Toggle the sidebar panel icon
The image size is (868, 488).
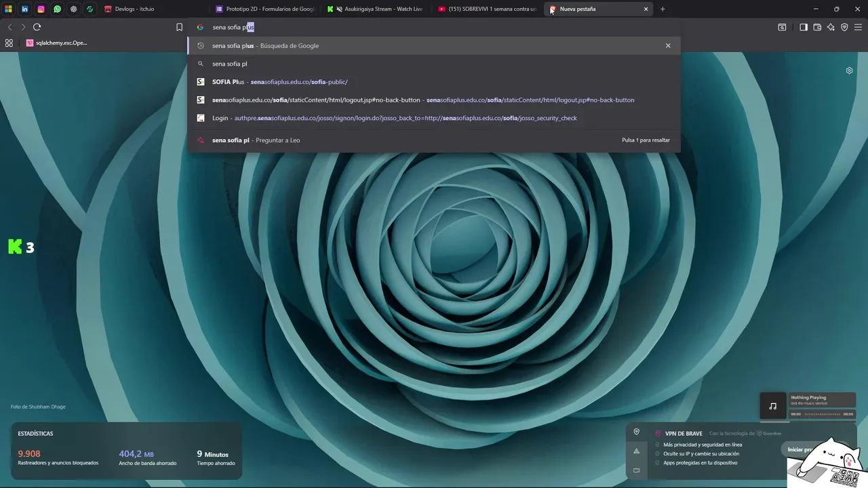pyautogui.click(x=804, y=27)
